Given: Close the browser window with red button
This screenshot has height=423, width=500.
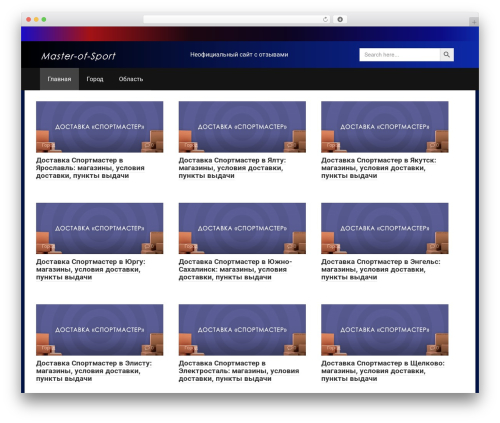Looking at the screenshot, I should [29, 19].
